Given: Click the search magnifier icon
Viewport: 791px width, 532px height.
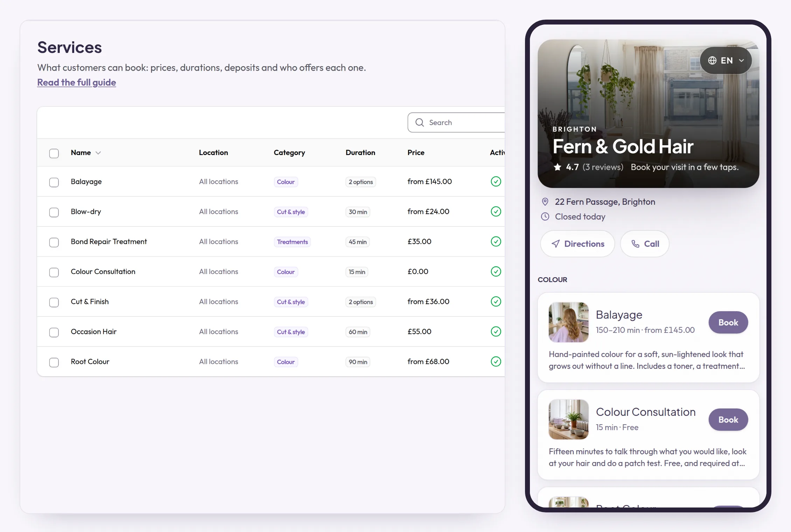Looking at the screenshot, I should point(419,122).
